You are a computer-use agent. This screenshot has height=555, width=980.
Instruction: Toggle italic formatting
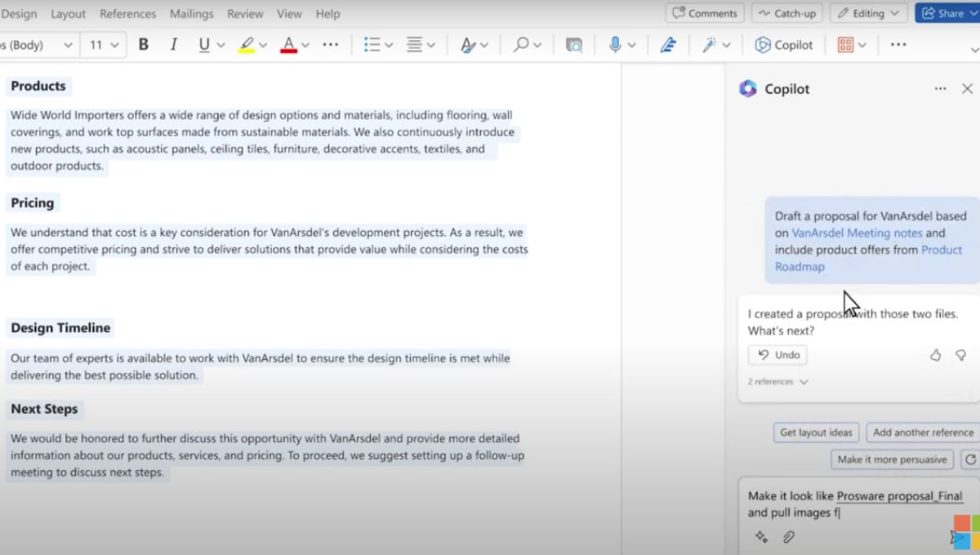pos(173,45)
